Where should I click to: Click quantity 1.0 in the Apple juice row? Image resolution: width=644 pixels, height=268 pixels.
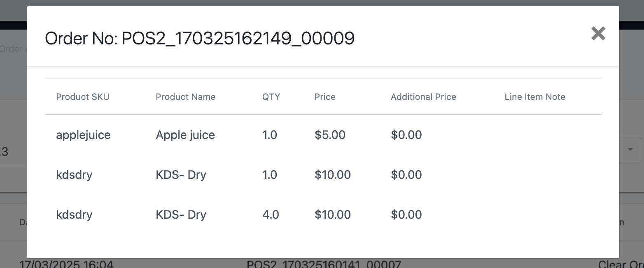coord(270,135)
